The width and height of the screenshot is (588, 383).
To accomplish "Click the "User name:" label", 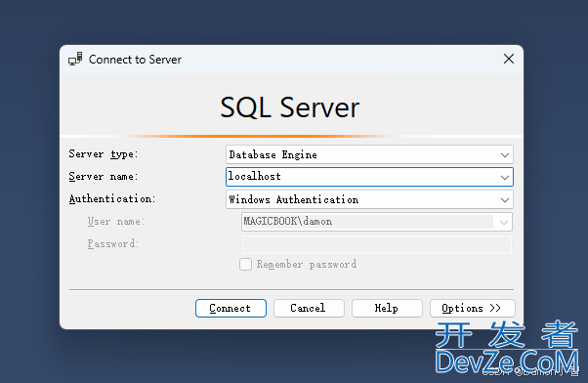I will tap(116, 222).
